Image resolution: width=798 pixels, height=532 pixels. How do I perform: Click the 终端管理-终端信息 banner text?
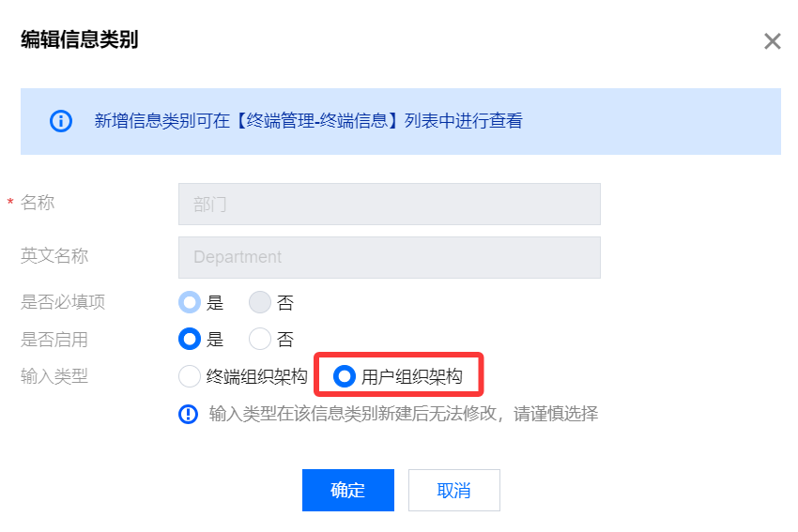[317, 121]
